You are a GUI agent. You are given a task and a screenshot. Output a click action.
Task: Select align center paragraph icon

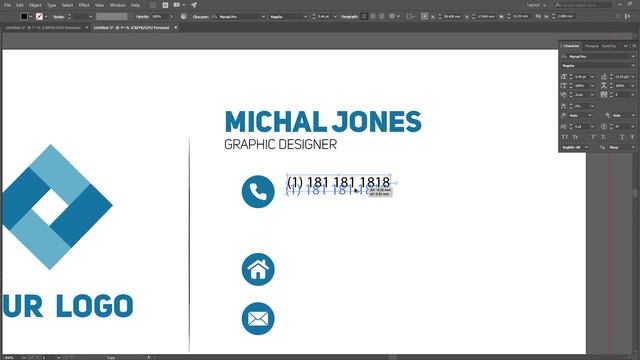(x=373, y=17)
